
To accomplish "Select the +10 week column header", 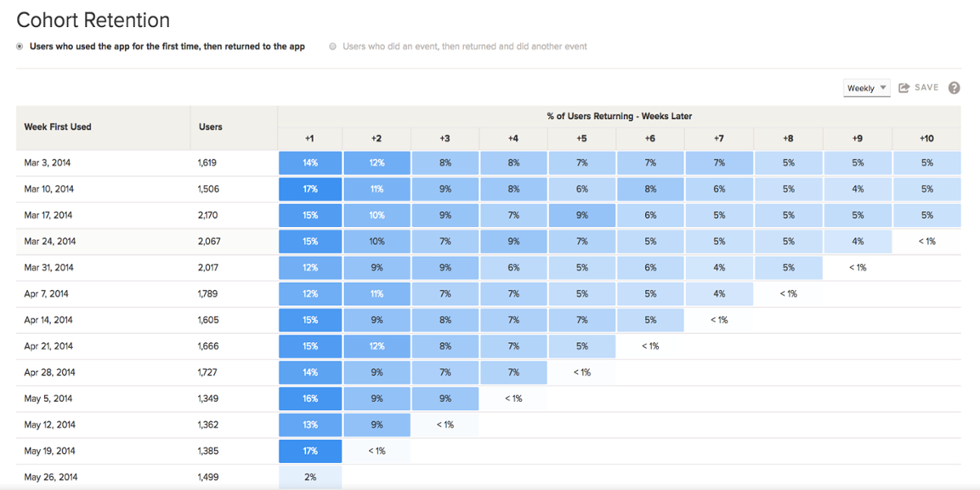I will tap(926, 139).
